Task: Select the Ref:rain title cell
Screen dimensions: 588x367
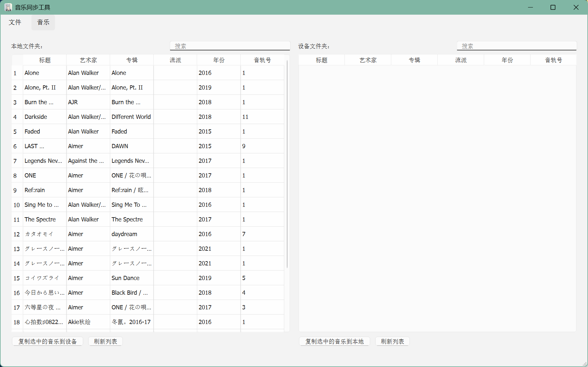Action: (x=45, y=190)
